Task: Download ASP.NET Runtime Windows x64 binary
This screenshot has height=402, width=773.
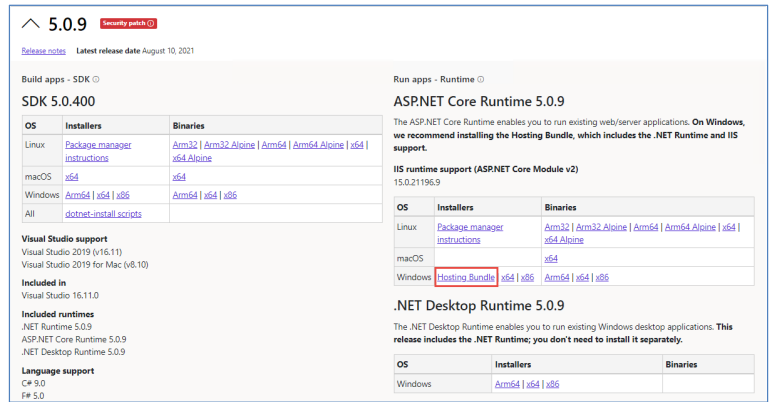Action: [x=582, y=277]
